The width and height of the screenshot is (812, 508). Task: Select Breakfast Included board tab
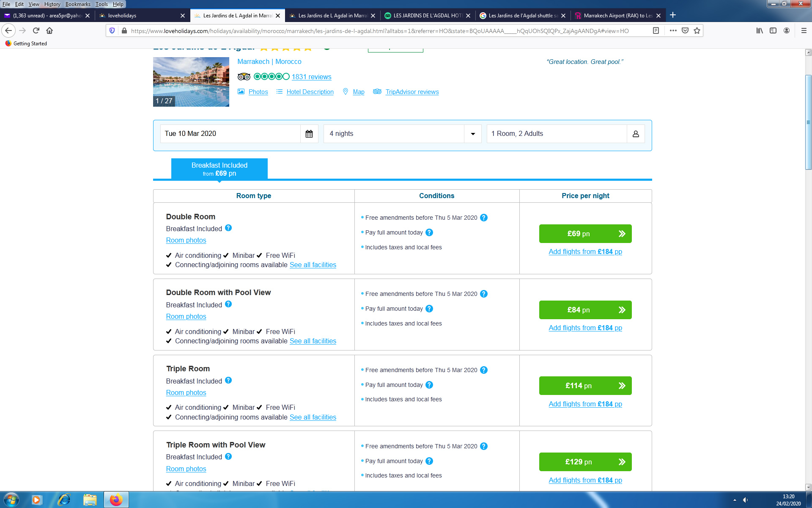click(x=219, y=169)
